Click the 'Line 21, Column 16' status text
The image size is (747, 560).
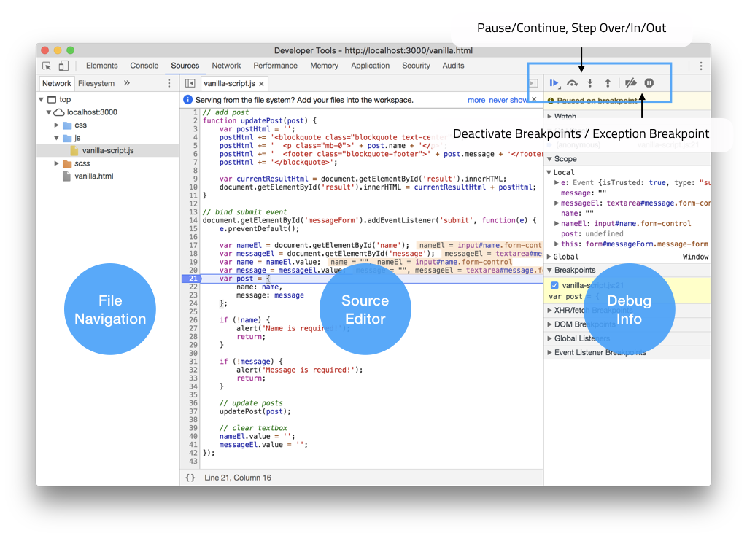point(238,478)
